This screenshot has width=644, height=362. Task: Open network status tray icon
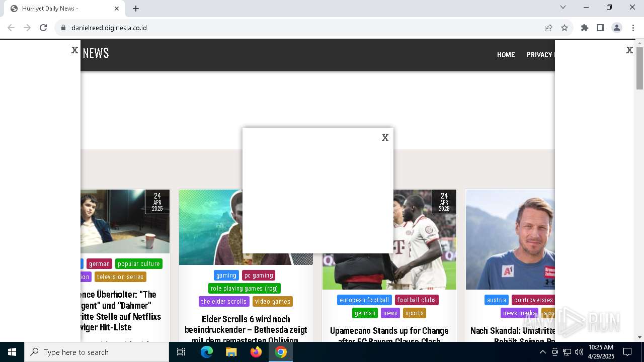567,352
